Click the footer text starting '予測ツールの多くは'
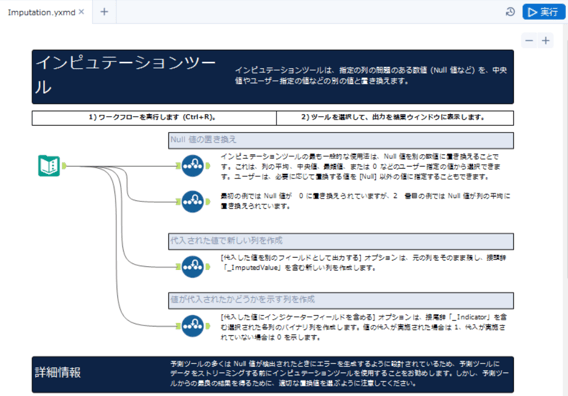 (x=339, y=374)
